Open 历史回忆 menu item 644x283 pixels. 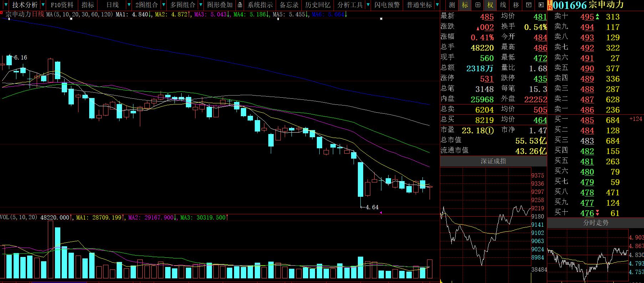point(318,5)
